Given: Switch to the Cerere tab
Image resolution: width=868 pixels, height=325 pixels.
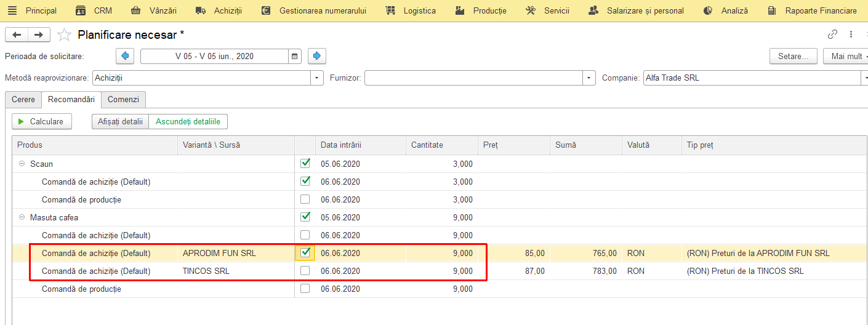Looking at the screenshot, I should pyautogui.click(x=23, y=99).
